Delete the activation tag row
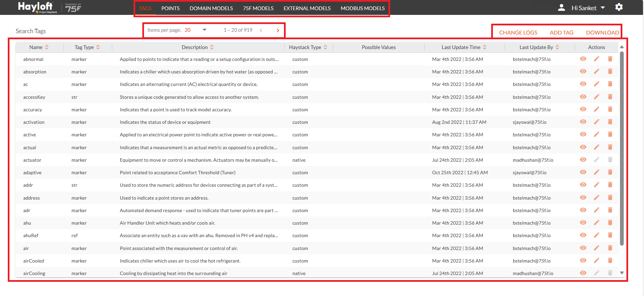Viewport: 644px width, 296px height. pyautogui.click(x=610, y=122)
